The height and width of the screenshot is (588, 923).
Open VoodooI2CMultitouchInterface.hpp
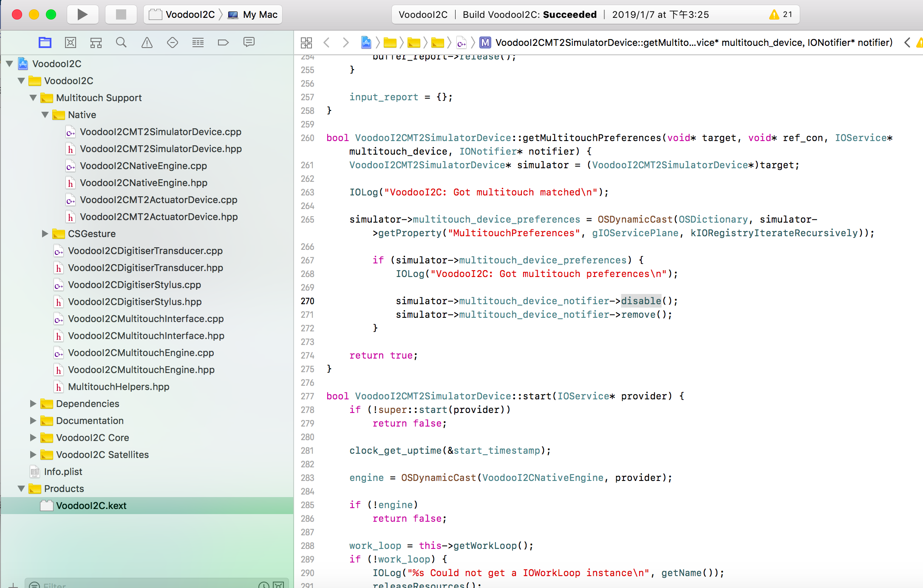pyautogui.click(x=146, y=336)
